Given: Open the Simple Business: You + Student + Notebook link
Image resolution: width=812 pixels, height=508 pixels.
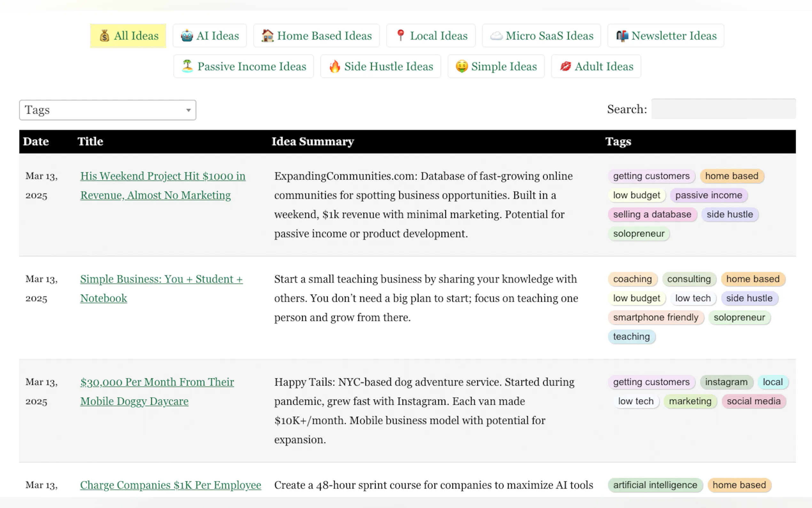Looking at the screenshot, I should click(161, 279).
